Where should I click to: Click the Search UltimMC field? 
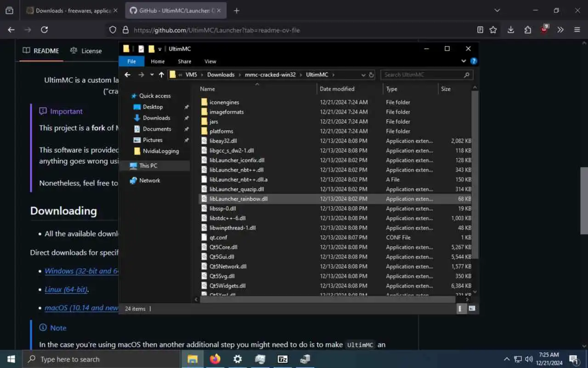427,75
